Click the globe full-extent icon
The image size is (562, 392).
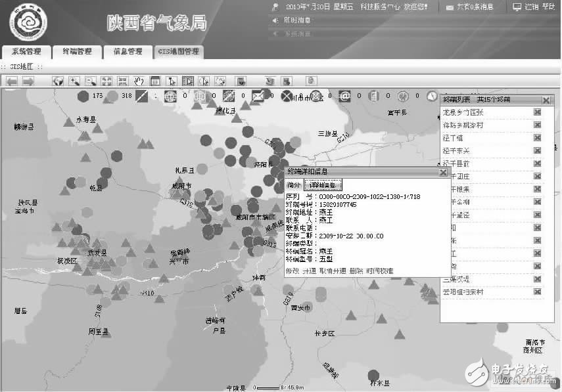(x=59, y=80)
